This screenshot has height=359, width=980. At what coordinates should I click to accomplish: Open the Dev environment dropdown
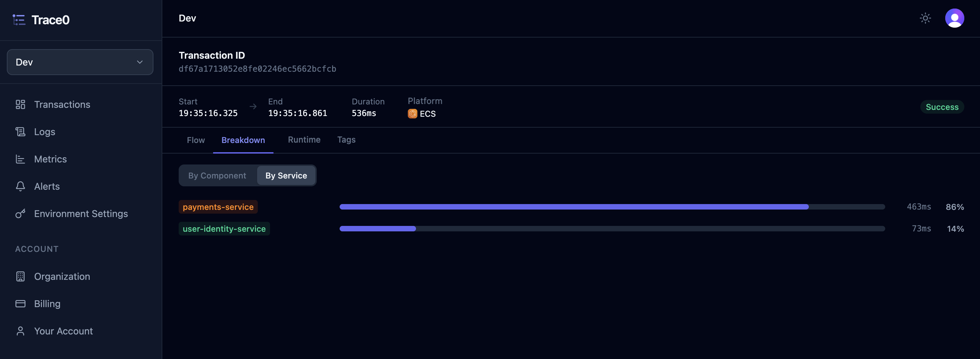(80, 62)
